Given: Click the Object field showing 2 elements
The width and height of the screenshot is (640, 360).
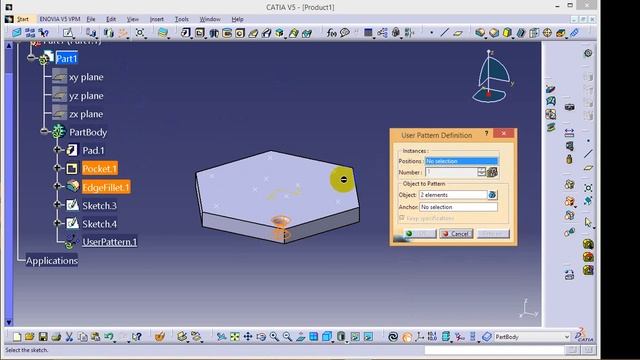Looking at the screenshot, I should [453, 195].
